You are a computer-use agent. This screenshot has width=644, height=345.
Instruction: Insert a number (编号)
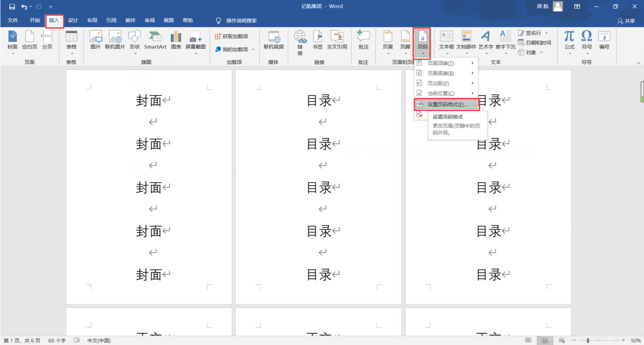coord(604,40)
